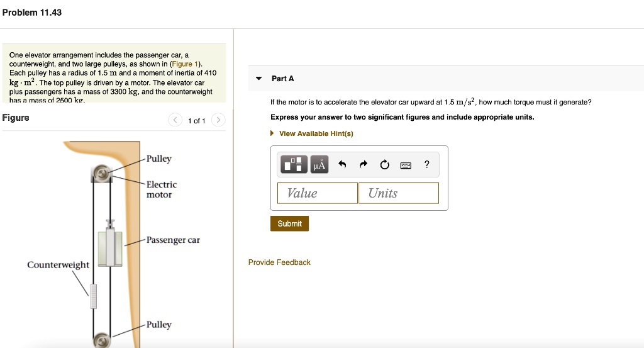Click the Value input field
The image size is (644, 348).
click(x=318, y=193)
